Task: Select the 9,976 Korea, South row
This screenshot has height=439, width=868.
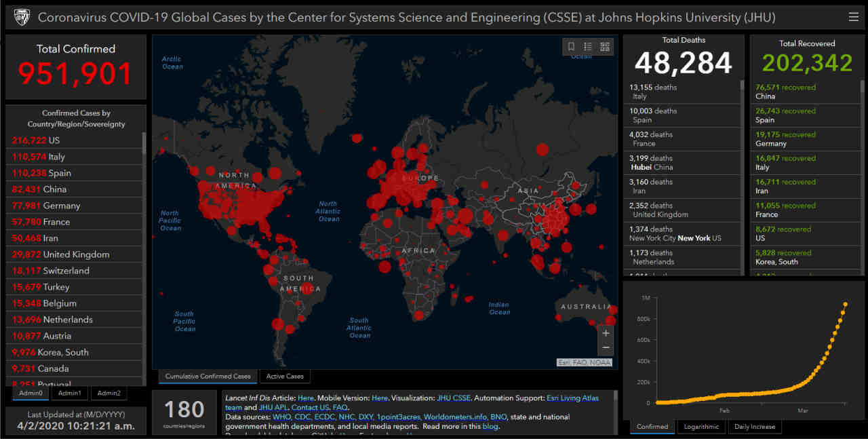Action: pyautogui.click(x=75, y=351)
